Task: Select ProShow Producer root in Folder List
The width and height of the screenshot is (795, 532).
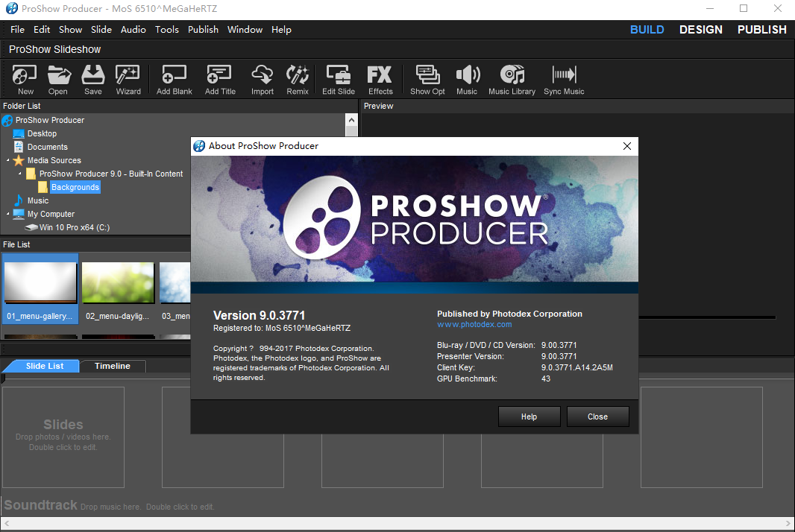Action: point(50,120)
